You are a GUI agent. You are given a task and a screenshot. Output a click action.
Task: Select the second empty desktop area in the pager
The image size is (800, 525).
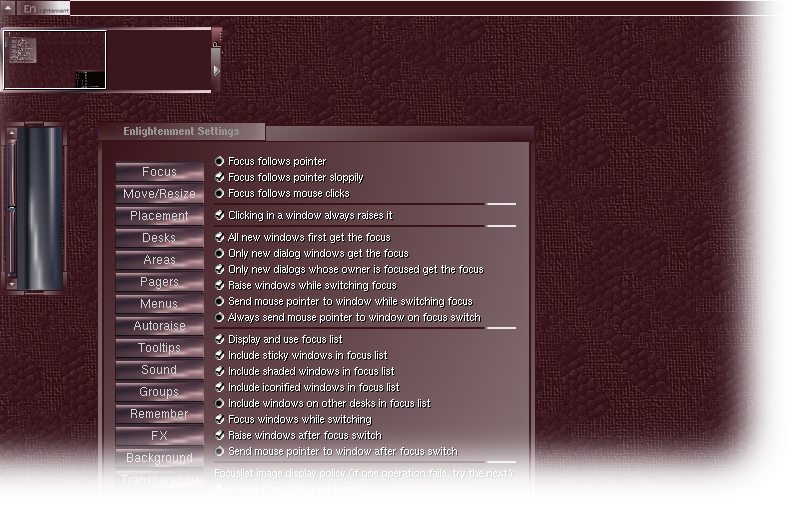point(158,60)
